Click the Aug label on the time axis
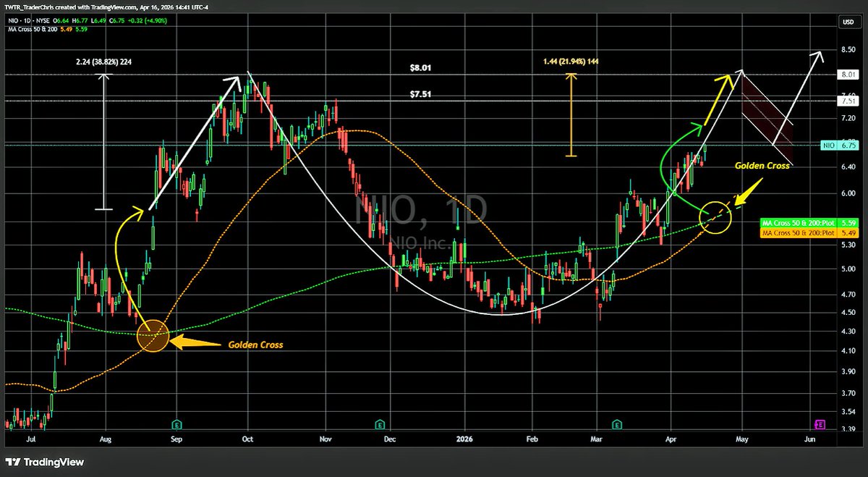The image size is (868, 477). (x=105, y=439)
